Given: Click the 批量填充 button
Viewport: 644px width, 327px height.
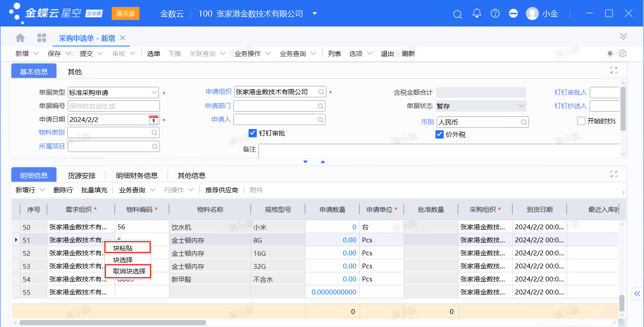Looking at the screenshot, I should (94, 190).
